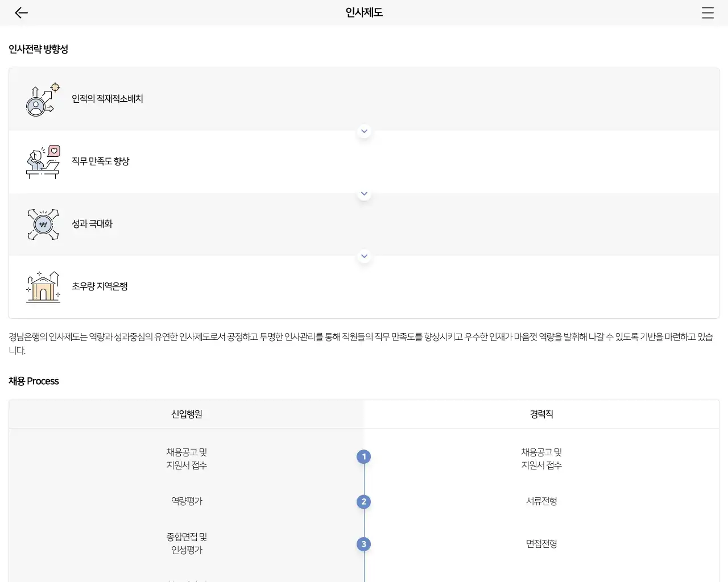Select the 신입행원 tab
This screenshot has height=582, width=728.
pyautogui.click(x=187, y=414)
